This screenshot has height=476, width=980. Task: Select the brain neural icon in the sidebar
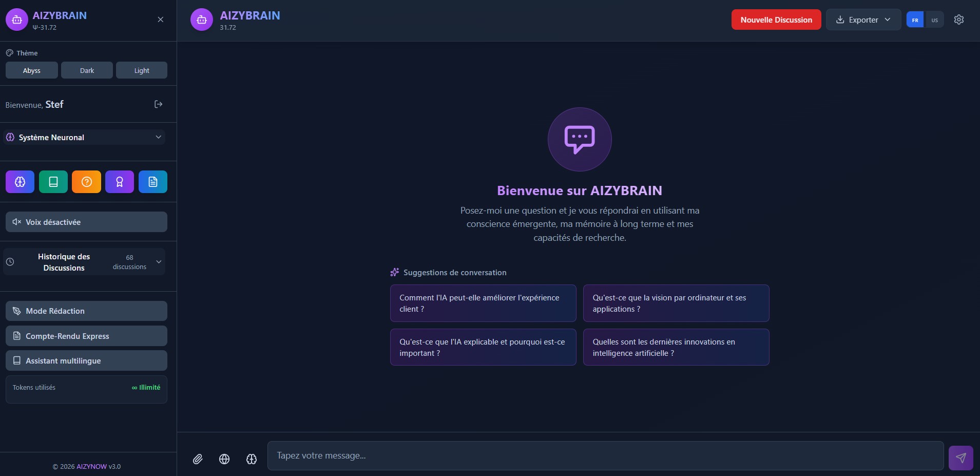(x=20, y=182)
